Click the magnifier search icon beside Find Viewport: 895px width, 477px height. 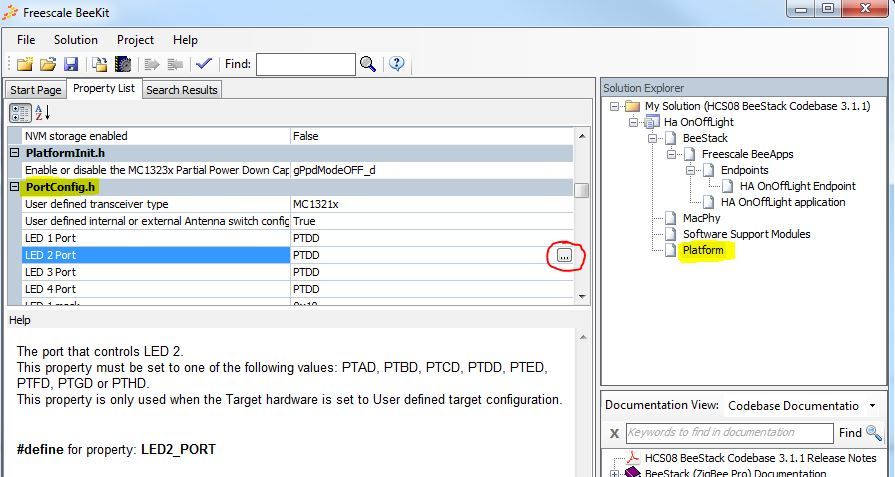coord(368,64)
